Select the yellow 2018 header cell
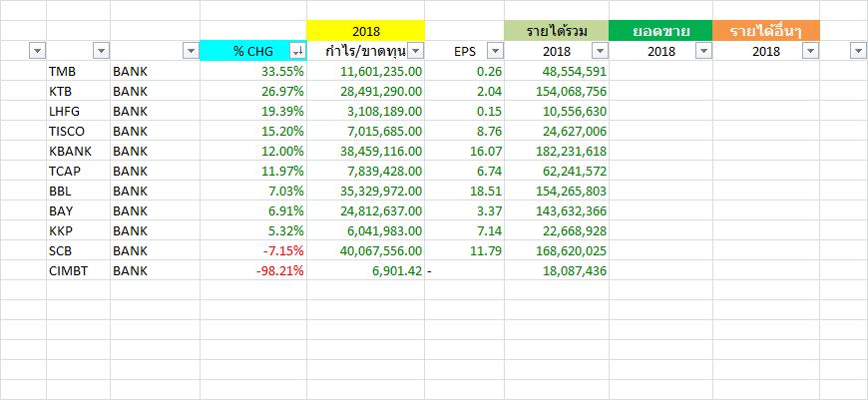This screenshot has height=400, width=868. 365,31
